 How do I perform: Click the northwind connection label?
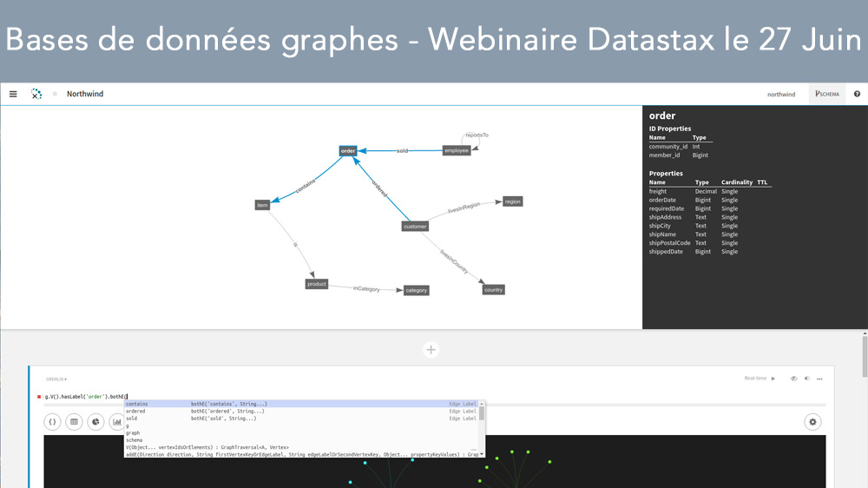coord(780,94)
